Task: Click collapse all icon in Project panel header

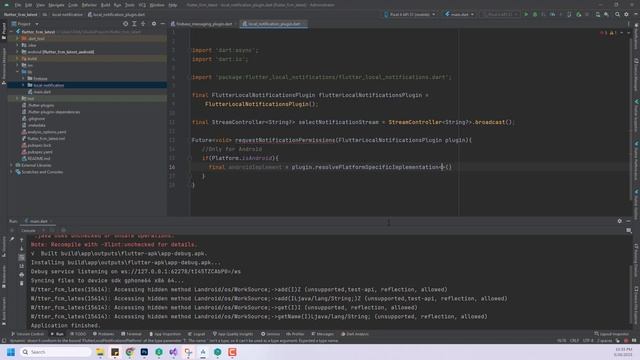Action: tap(143, 24)
